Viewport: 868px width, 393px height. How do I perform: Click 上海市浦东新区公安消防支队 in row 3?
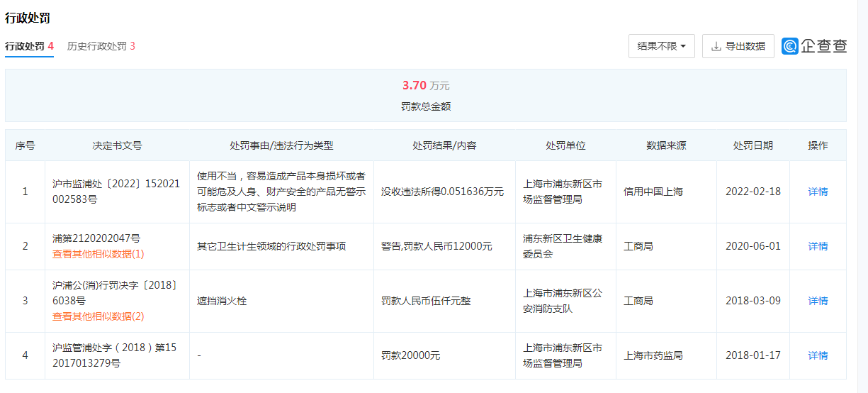tap(562, 301)
